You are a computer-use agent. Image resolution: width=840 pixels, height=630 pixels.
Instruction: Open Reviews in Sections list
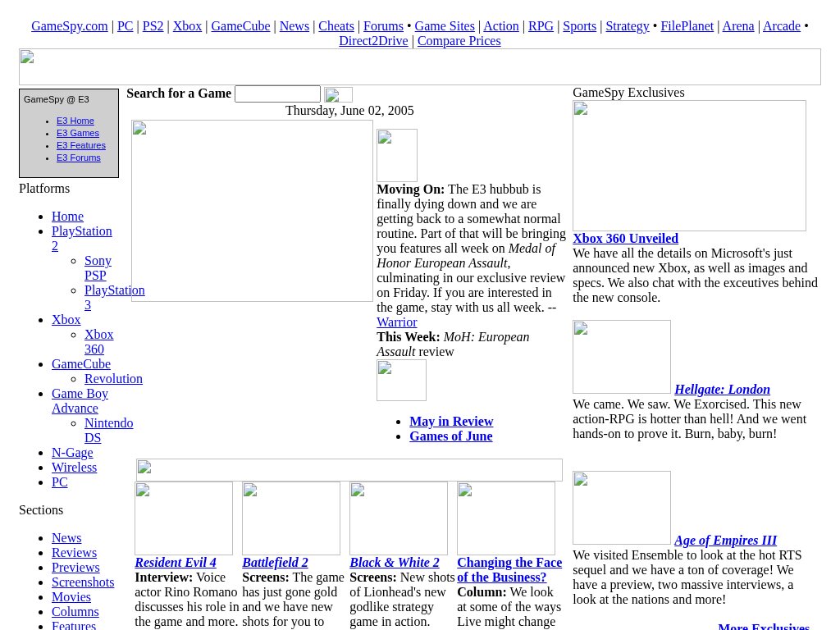coord(74,553)
